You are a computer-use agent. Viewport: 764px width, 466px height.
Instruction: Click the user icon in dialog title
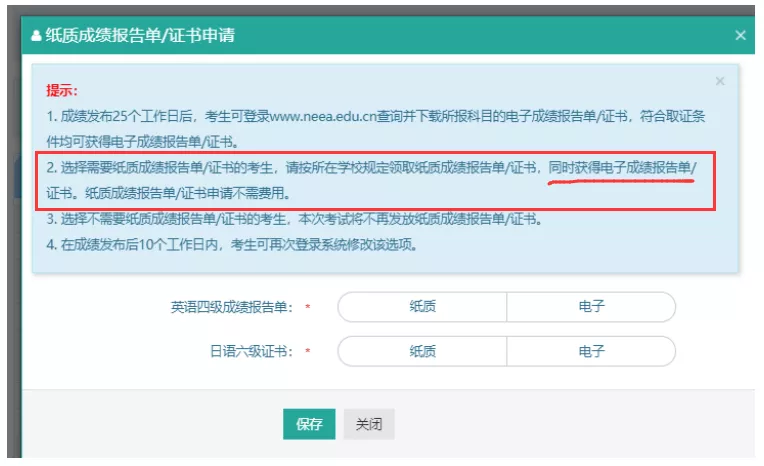click(37, 36)
